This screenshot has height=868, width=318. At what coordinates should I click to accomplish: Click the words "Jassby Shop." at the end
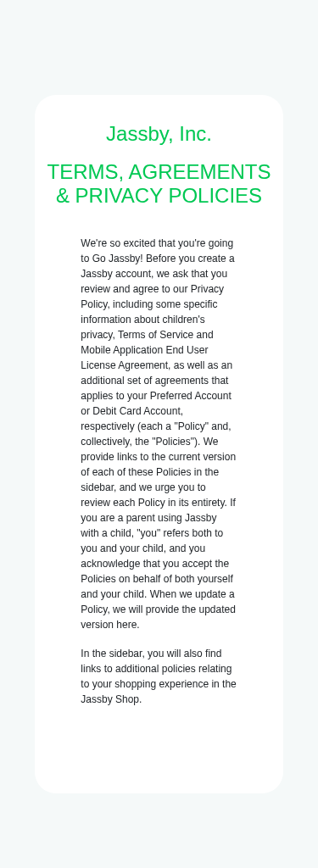click(111, 699)
